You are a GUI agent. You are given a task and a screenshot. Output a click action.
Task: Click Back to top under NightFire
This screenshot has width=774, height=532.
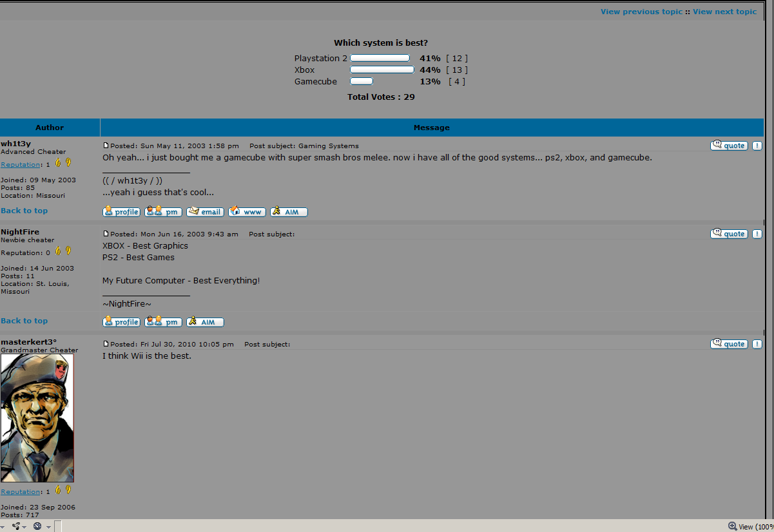tap(24, 321)
